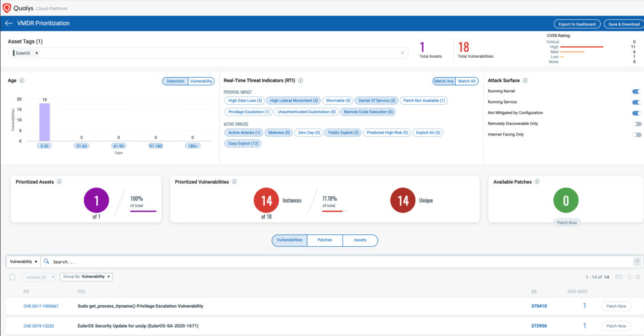Click Export to Dashboard

pos(577,24)
